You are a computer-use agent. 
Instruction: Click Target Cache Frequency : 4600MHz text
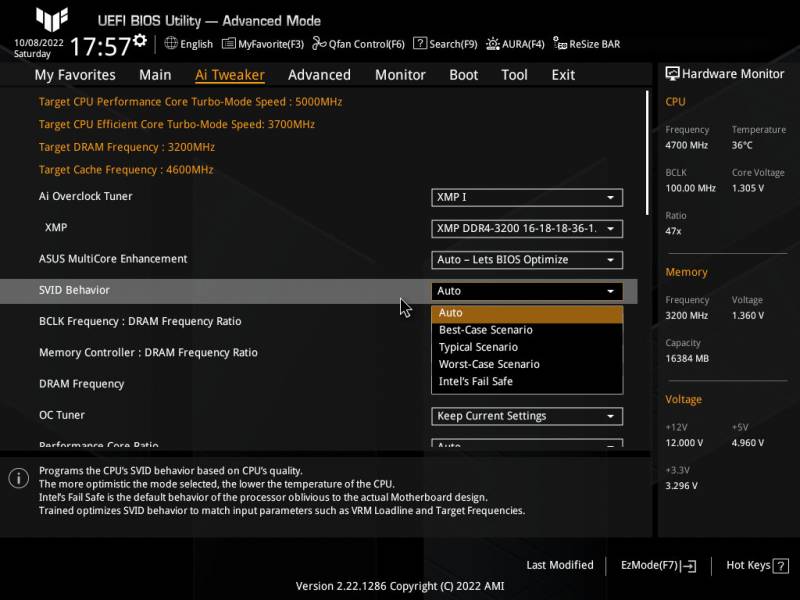[x=126, y=169]
